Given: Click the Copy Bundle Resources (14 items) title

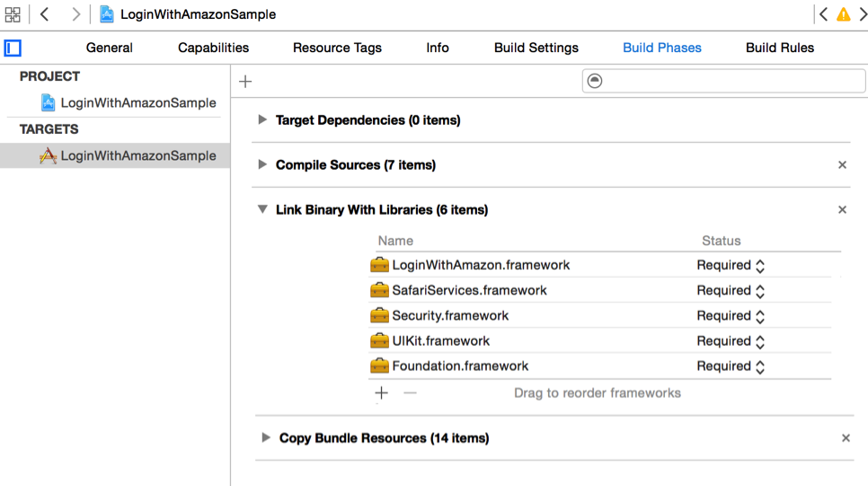Looking at the screenshot, I should click(385, 437).
